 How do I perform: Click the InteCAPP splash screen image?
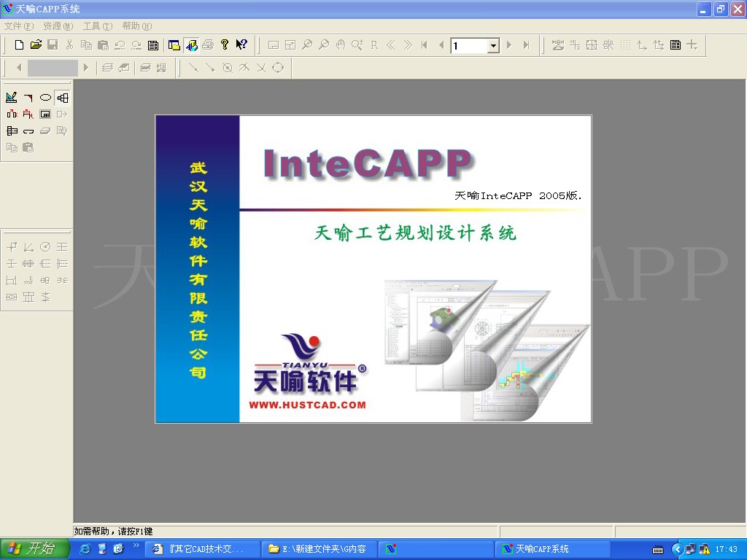(x=373, y=269)
